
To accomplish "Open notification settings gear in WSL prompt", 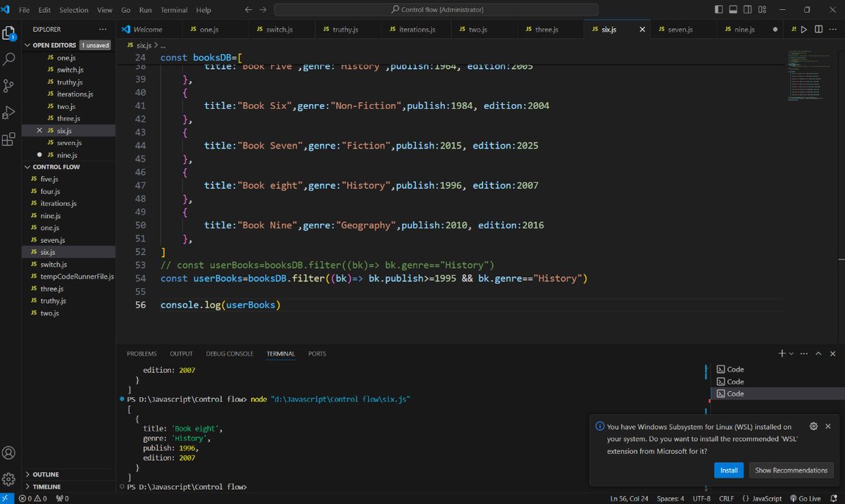I will [x=813, y=426].
